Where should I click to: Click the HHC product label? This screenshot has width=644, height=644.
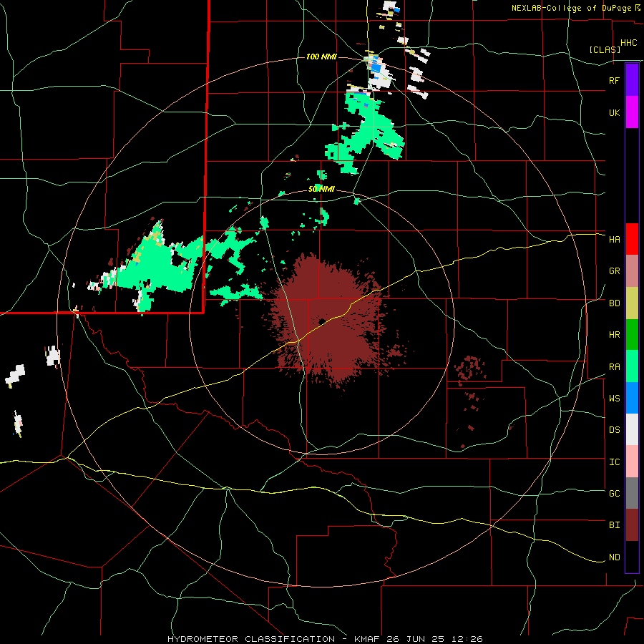[x=629, y=43]
